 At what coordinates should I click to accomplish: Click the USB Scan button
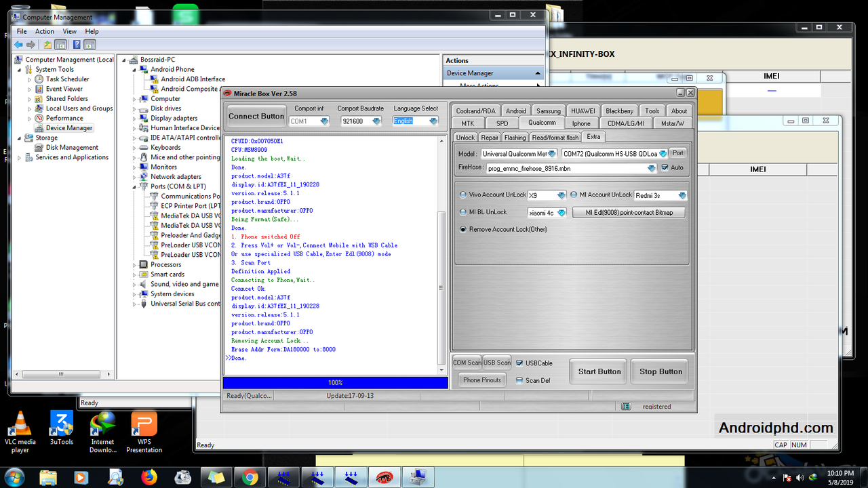point(497,363)
